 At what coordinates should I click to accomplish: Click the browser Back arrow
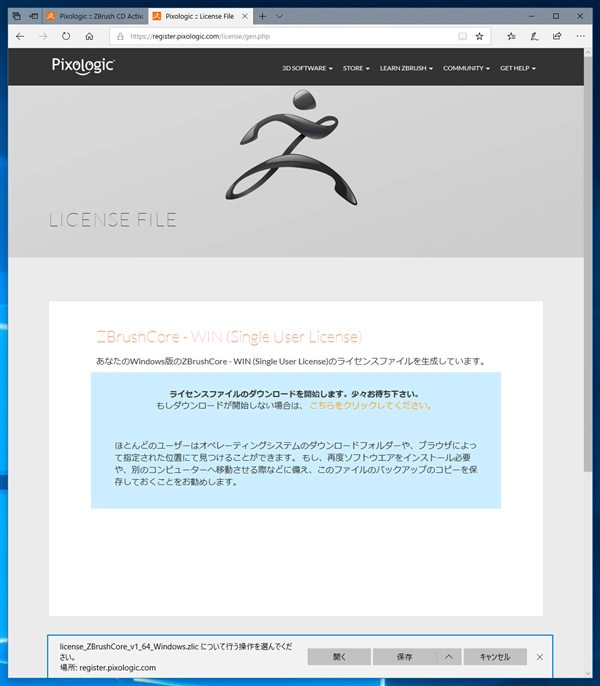(20, 36)
